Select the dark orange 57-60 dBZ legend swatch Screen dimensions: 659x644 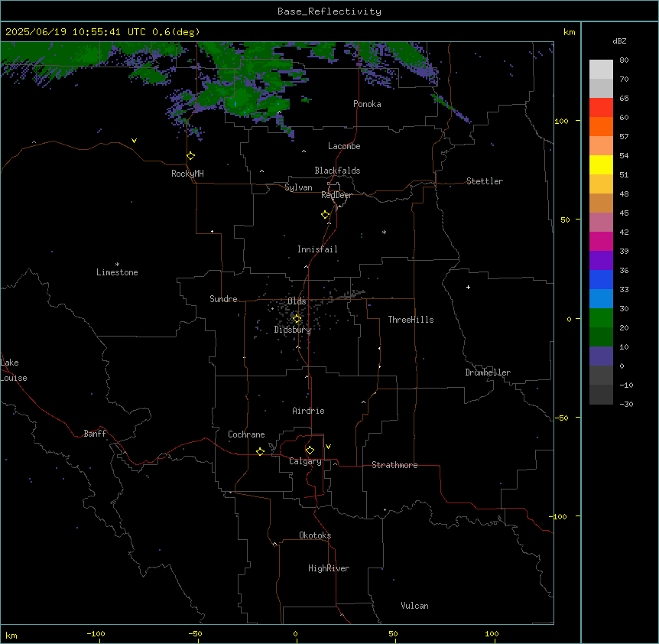pos(601,126)
